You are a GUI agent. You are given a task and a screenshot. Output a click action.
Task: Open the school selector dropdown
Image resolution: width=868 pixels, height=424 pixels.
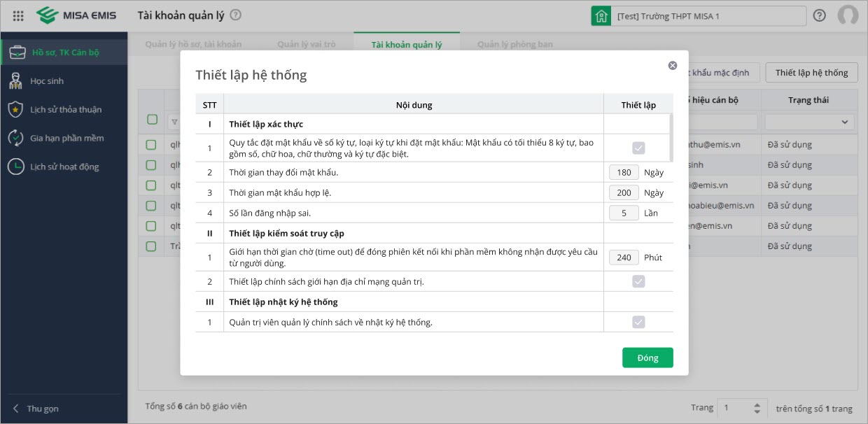tap(699, 16)
